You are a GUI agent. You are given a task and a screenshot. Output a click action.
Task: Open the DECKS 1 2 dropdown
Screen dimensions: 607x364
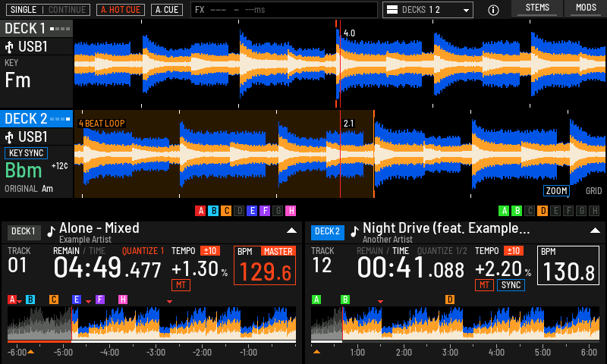tap(428, 10)
